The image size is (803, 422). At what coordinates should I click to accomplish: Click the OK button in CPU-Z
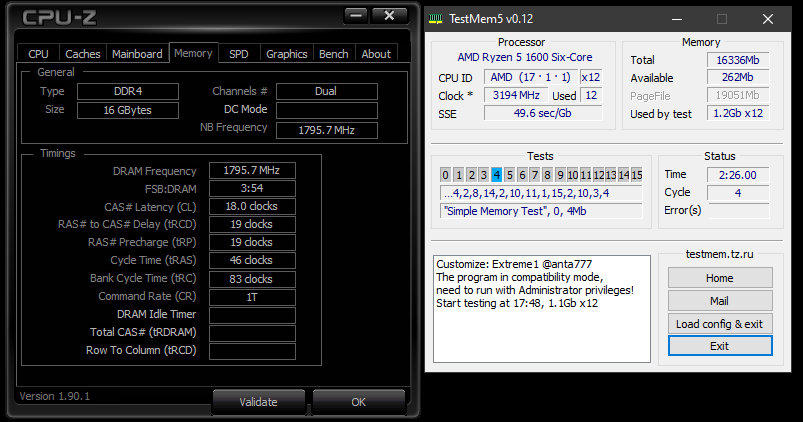point(358,402)
